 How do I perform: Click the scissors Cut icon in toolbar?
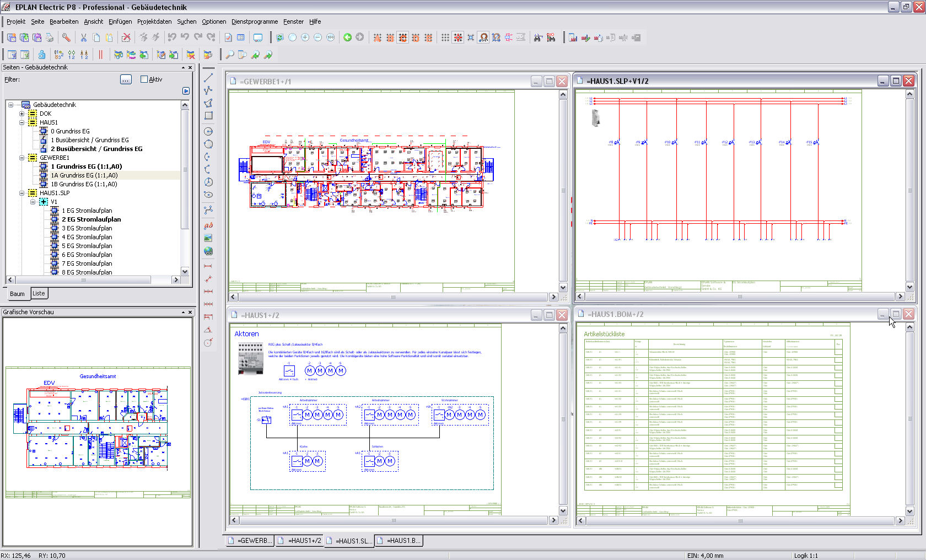[x=84, y=37]
